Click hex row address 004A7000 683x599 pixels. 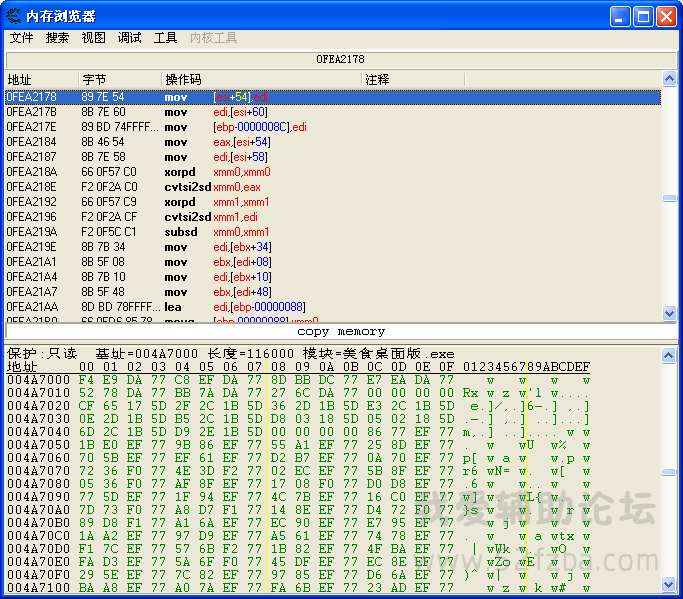[38, 380]
